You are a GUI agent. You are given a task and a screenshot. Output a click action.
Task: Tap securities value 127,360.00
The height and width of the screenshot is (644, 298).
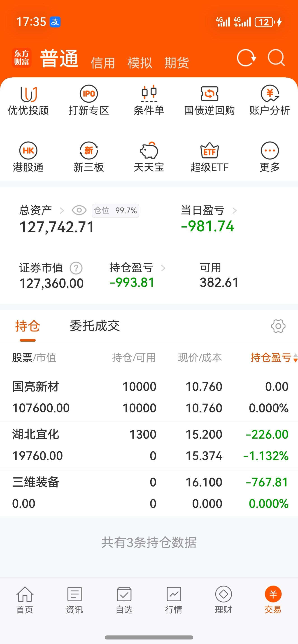[x=51, y=283]
